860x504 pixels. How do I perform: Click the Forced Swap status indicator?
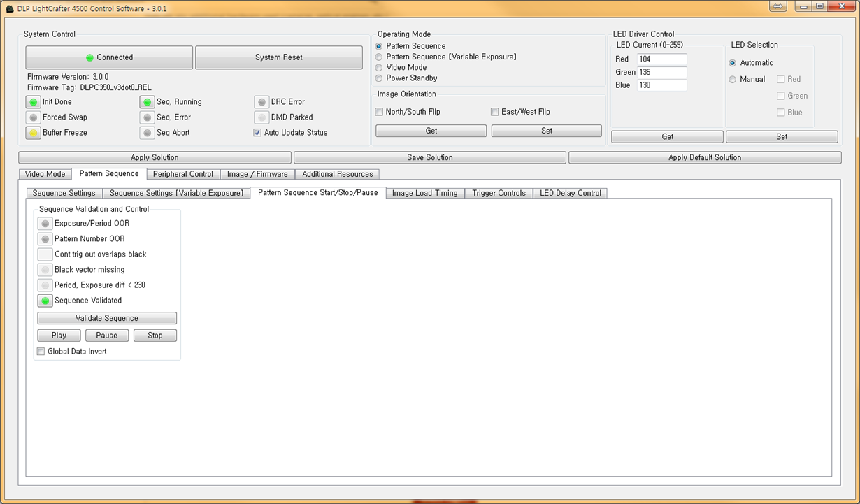click(x=33, y=117)
